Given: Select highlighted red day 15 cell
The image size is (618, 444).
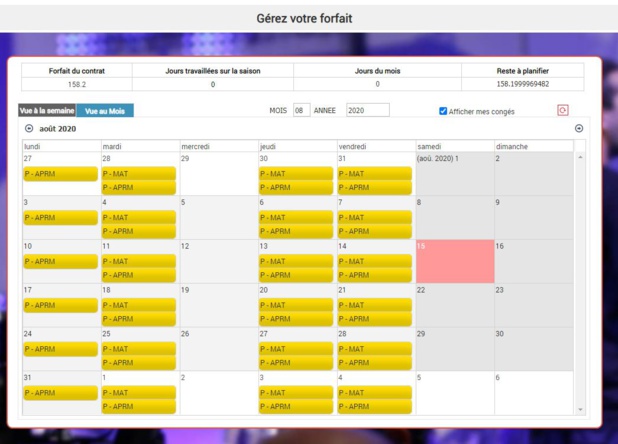Looking at the screenshot, I should 455,262.
